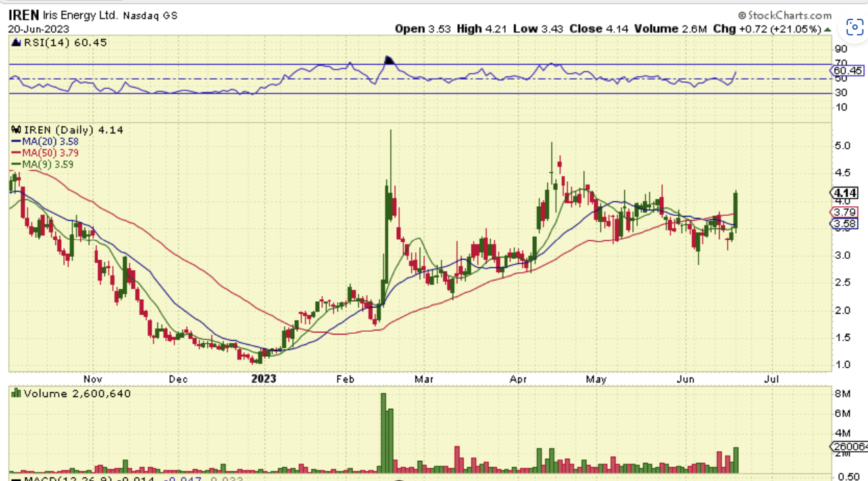The height and width of the screenshot is (481, 868).
Task: Select the Feb label on the time axis
Action: 346,379
